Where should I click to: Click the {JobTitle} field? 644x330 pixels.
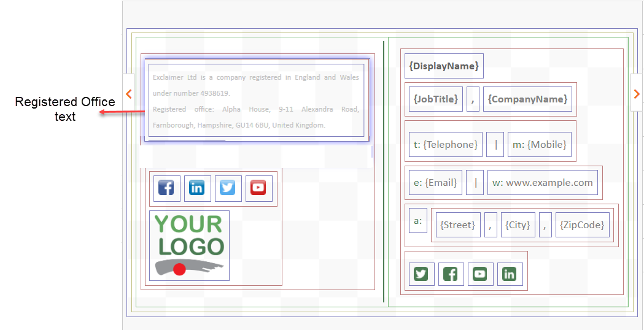pos(436,99)
